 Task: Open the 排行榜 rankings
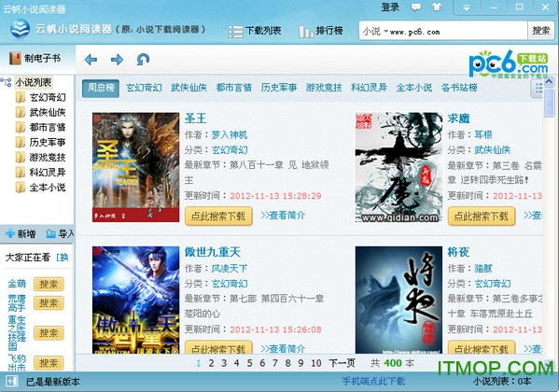(x=321, y=31)
